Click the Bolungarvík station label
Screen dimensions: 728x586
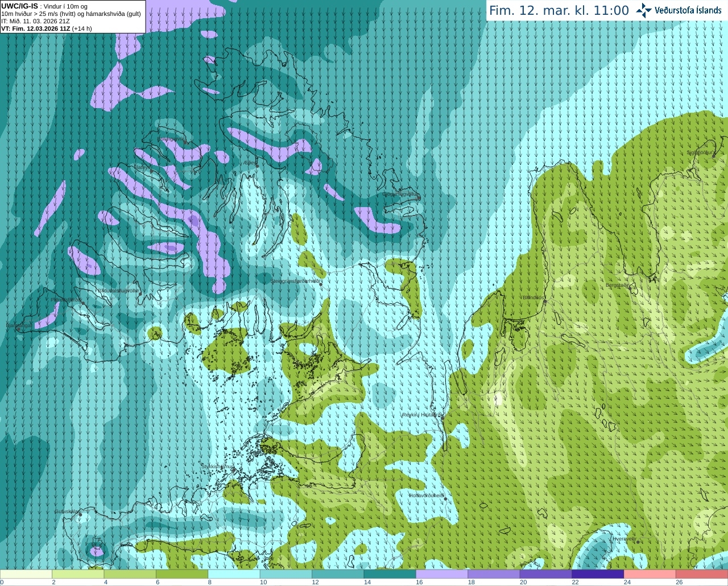tap(171, 138)
